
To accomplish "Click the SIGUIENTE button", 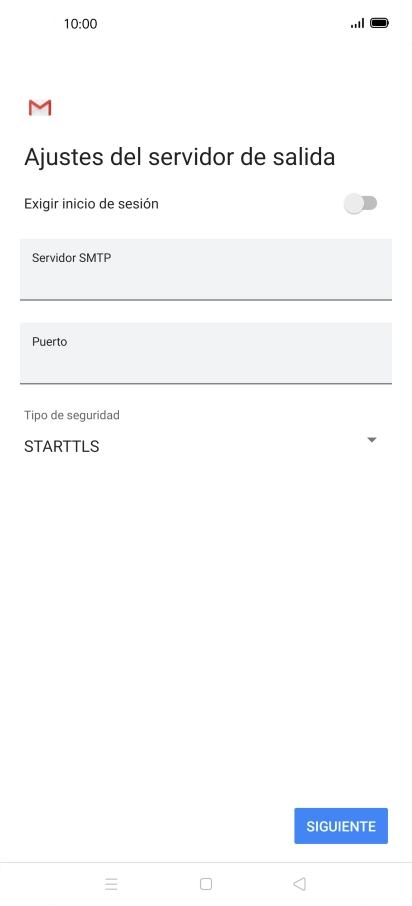I will click(x=341, y=826).
